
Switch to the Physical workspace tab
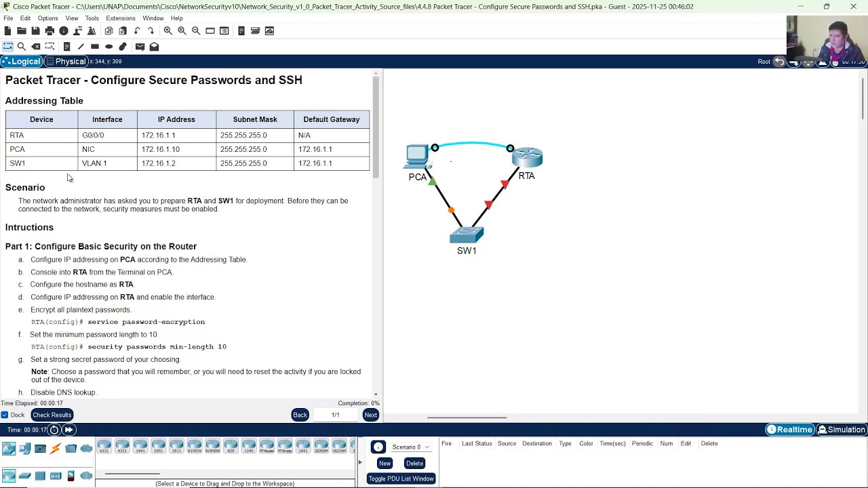point(66,61)
